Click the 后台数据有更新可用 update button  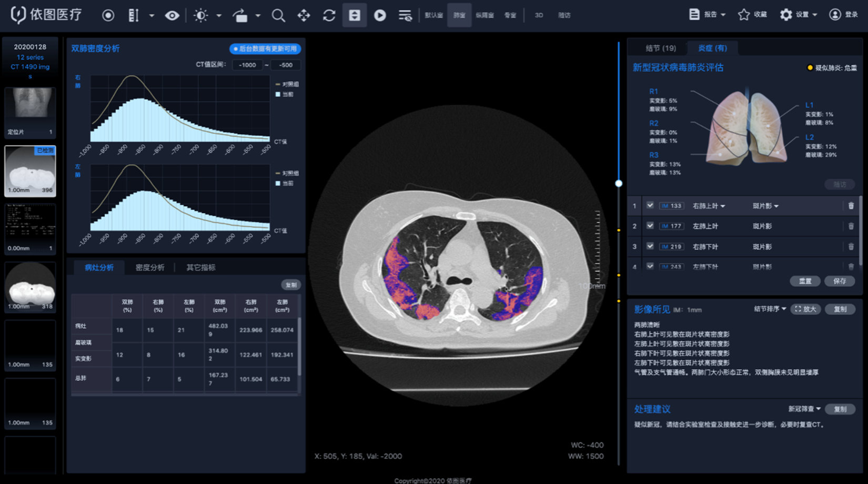(x=265, y=48)
